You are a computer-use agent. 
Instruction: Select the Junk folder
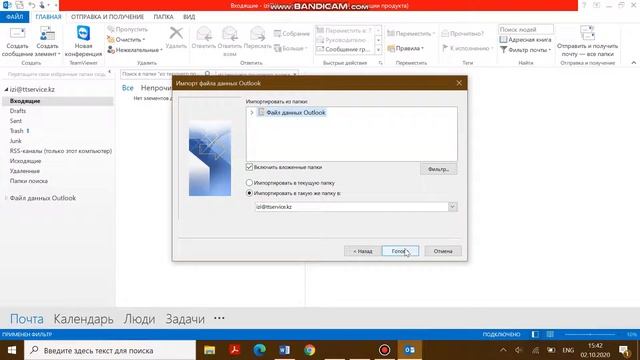tap(16, 141)
